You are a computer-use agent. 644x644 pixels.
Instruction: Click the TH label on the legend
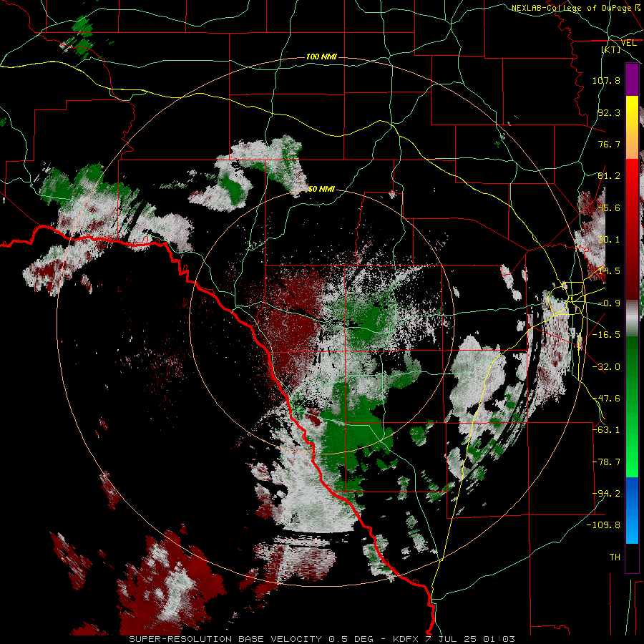[x=615, y=557]
